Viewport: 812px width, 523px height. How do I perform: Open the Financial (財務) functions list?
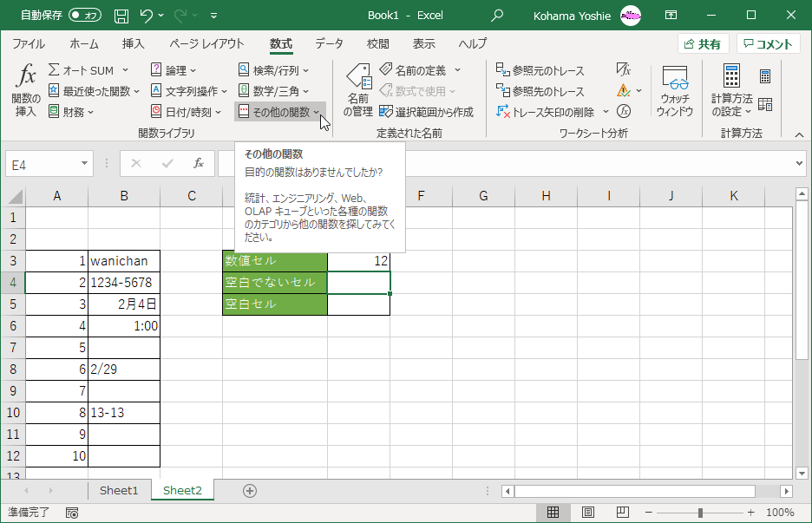(71, 112)
